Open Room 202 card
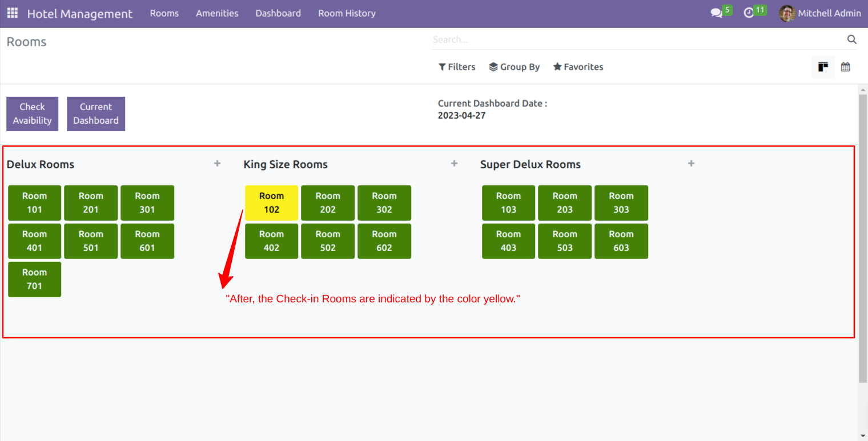The image size is (868, 441). tap(328, 203)
